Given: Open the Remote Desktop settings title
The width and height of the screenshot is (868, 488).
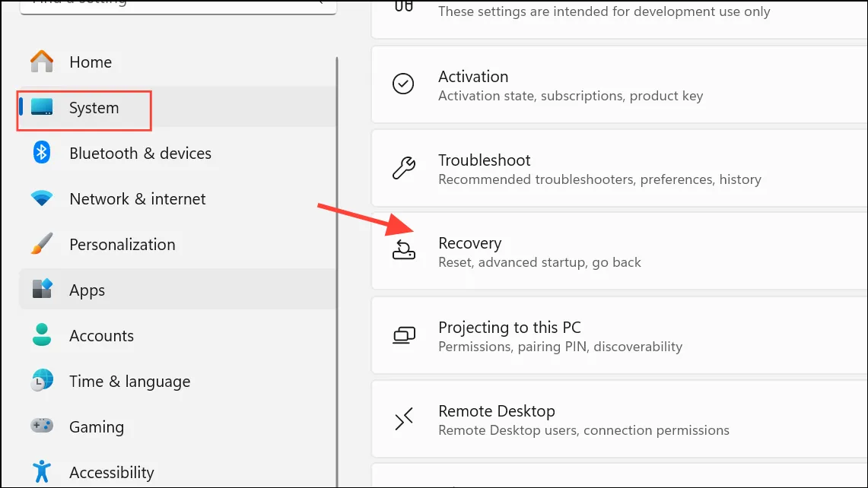Looking at the screenshot, I should 496,410.
